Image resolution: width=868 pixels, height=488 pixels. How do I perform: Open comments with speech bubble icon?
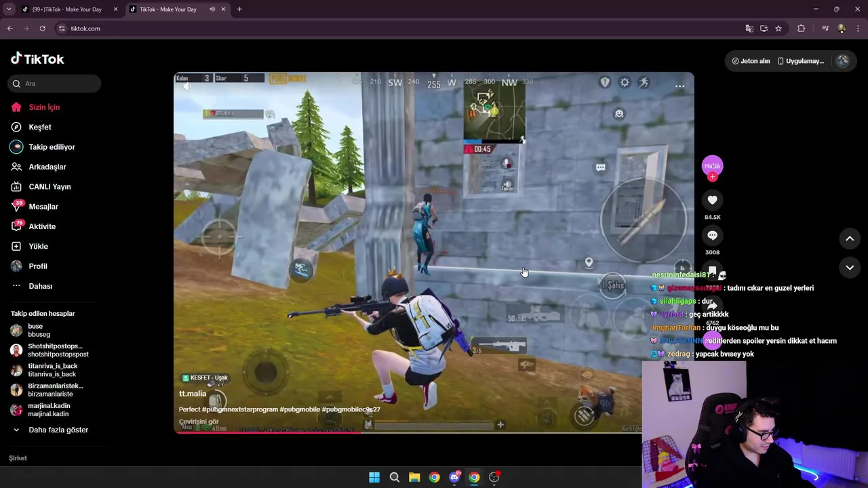(712, 235)
